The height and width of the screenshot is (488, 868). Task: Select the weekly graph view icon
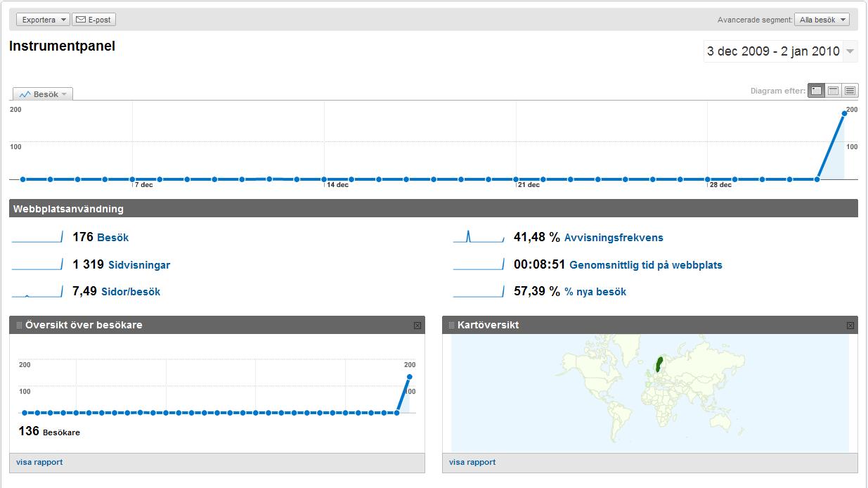pos(833,91)
